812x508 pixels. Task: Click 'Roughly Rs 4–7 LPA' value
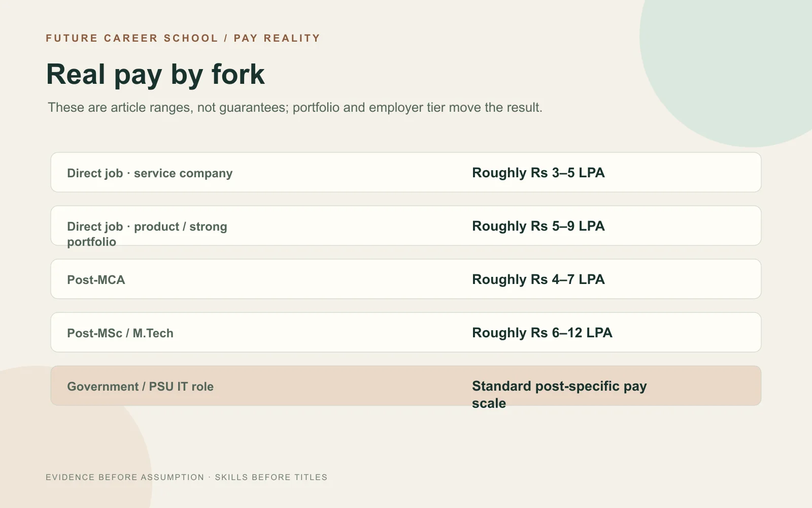(538, 279)
